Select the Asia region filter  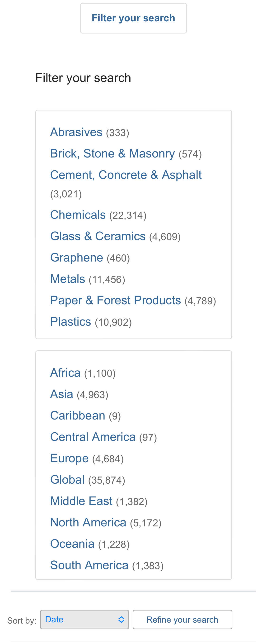[61, 394]
